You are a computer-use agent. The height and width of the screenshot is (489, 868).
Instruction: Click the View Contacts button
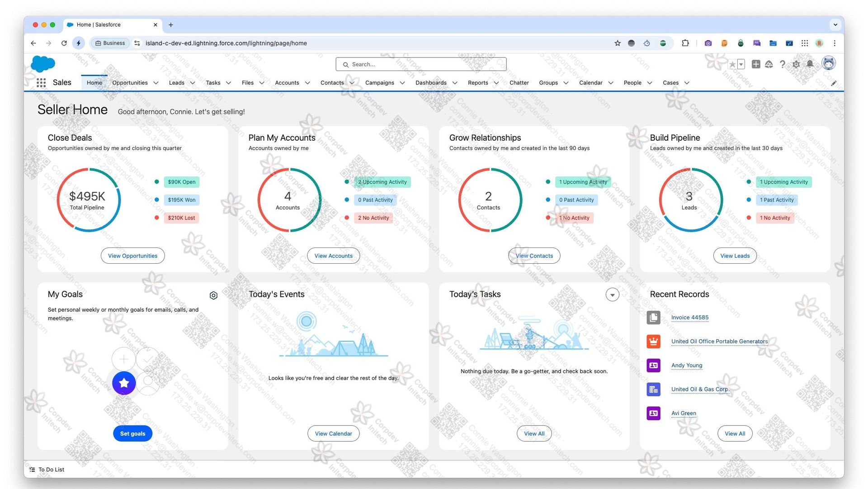pyautogui.click(x=534, y=256)
